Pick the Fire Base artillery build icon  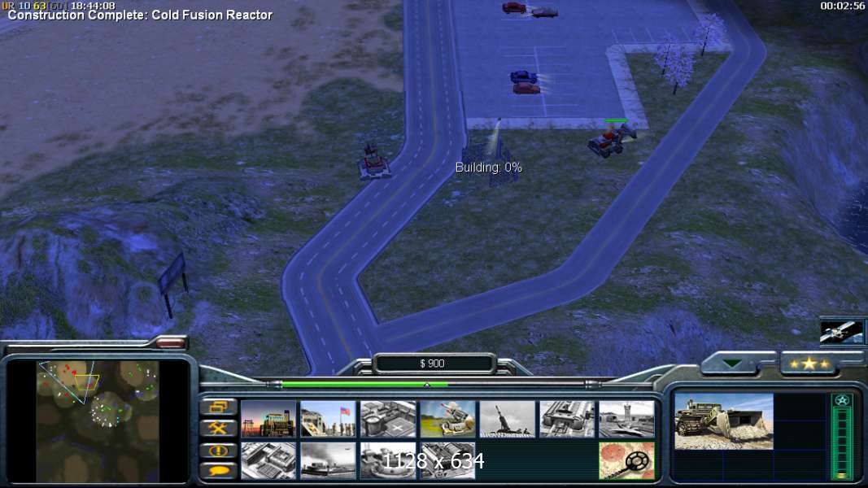pyautogui.click(x=508, y=419)
